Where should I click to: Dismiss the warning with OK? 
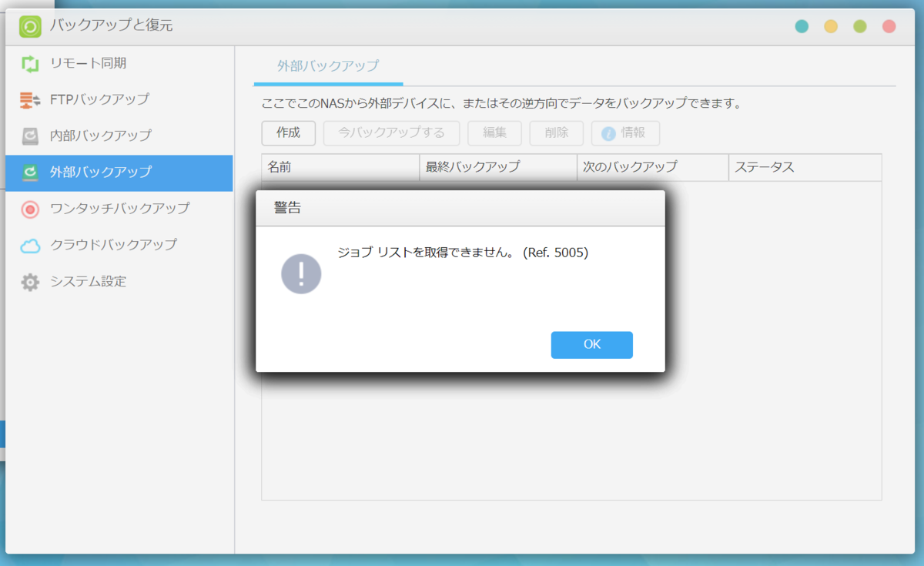[591, 344]
